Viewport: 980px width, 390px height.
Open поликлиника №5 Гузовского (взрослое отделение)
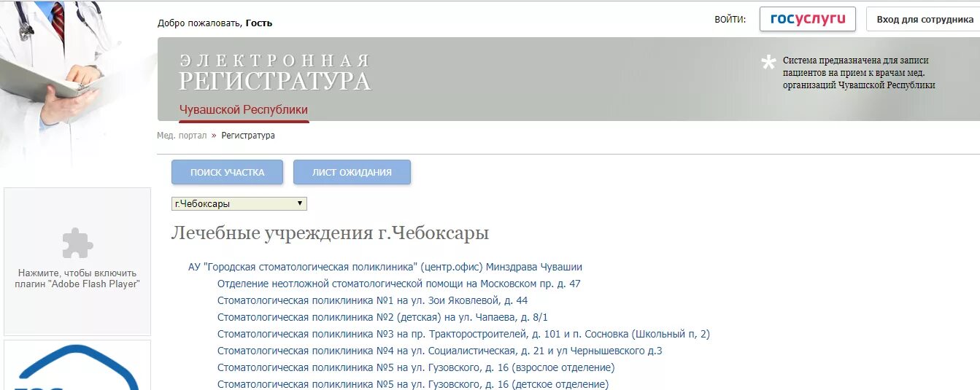tap(416, 367)
